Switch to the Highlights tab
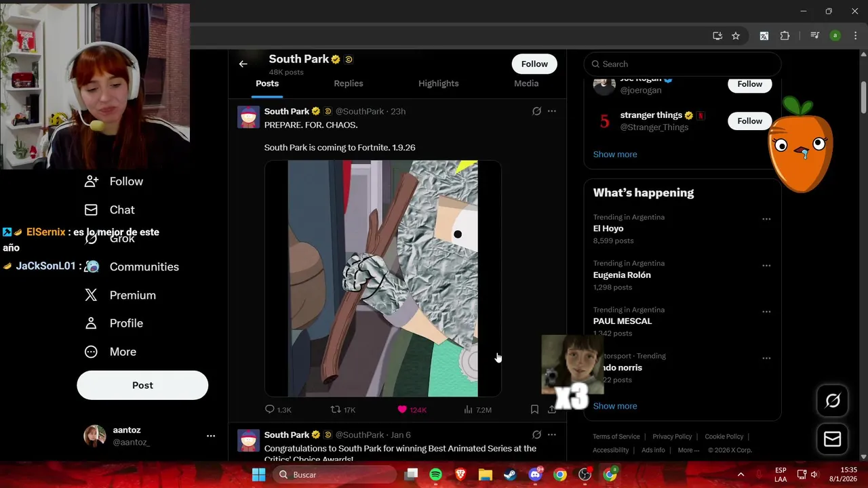This screenshot has height=488, width=868. tap(439, 83)
